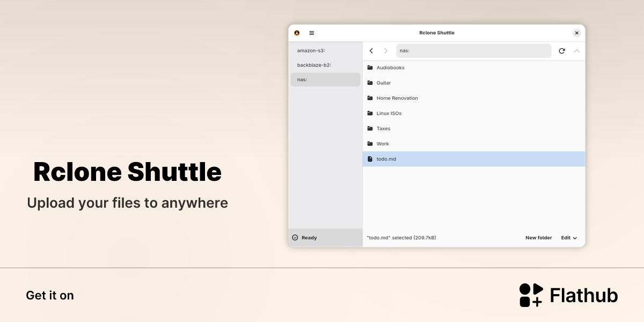Screen dimensions: 644x322
Task: Click the Ready status label
Action: pyautogui.click(x=309, y=238)
